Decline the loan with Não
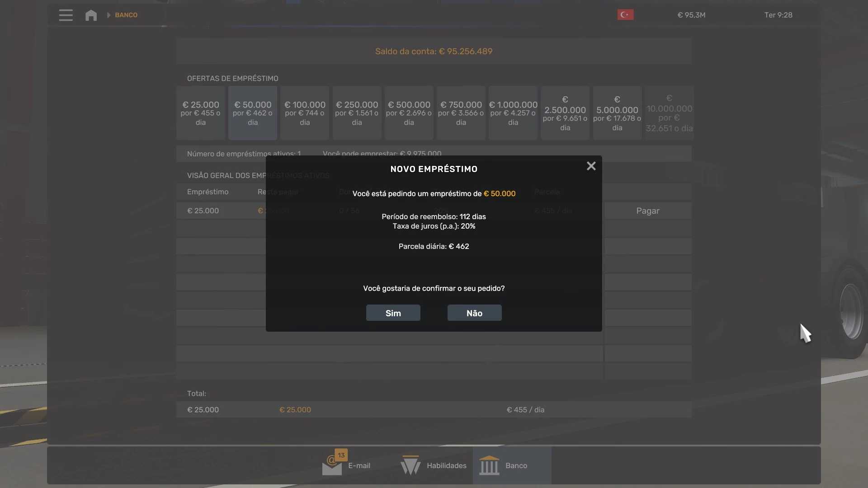This screenshot has width=868, height=488. [474, 313]
